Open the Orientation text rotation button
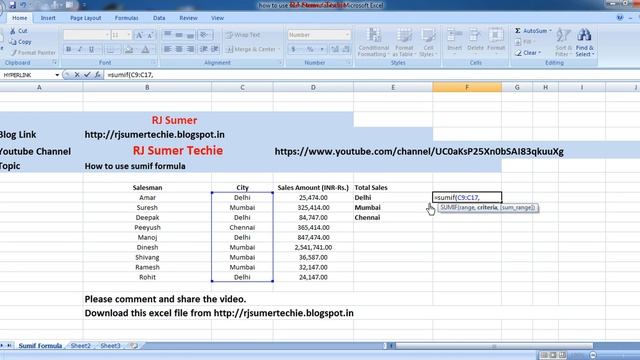The height and width of the screenshot is (360, 640). pos(205,35)
